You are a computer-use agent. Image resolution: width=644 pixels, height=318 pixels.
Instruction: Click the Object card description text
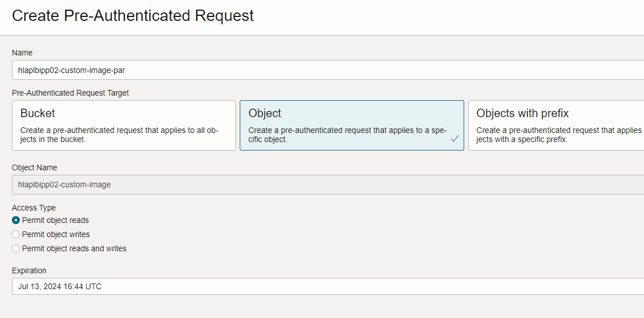click(347, 135)
